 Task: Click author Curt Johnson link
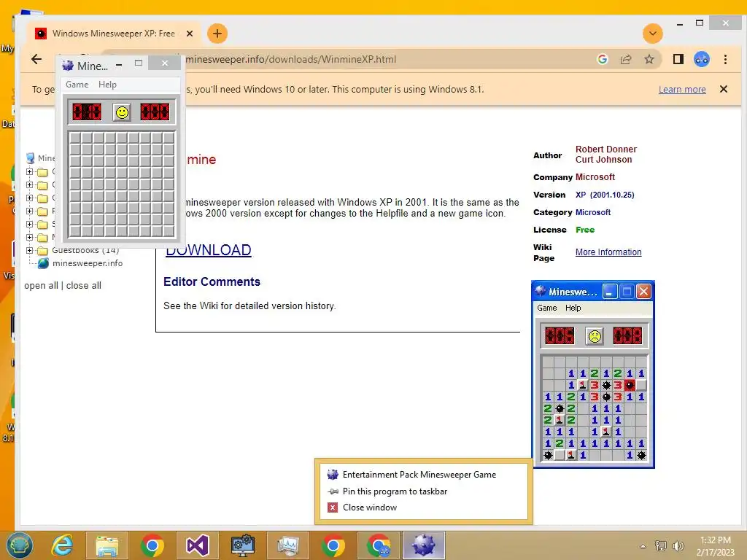point(603,160)
